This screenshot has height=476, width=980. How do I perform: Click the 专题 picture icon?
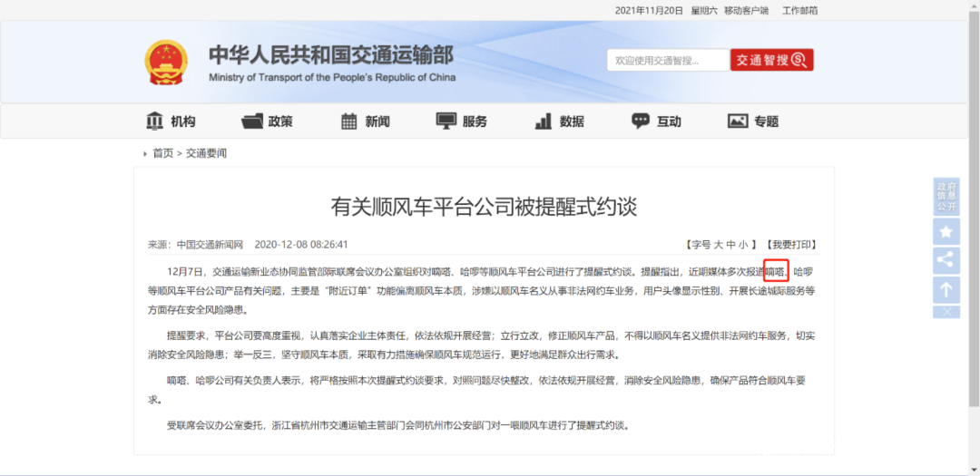738,121
